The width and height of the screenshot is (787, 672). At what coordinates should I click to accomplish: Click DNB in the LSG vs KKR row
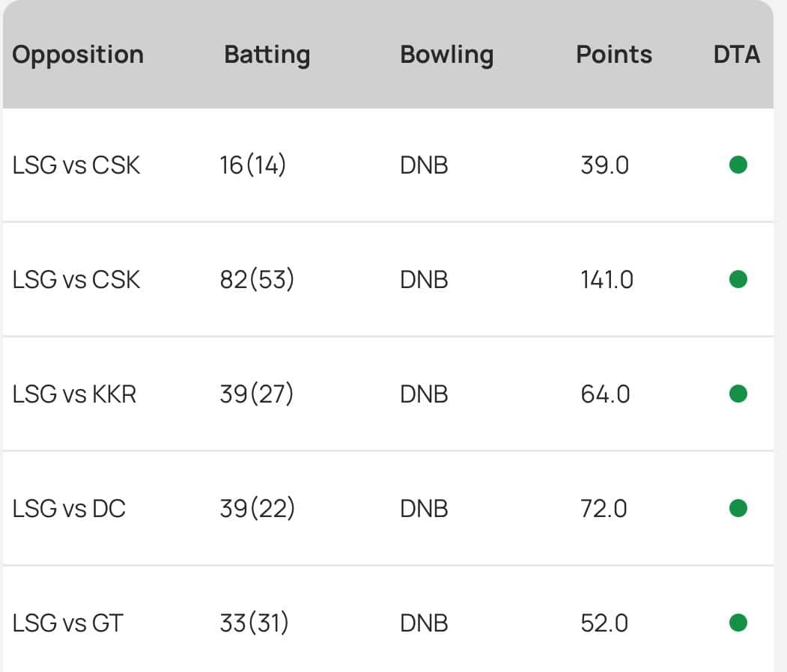pos(424,394)
